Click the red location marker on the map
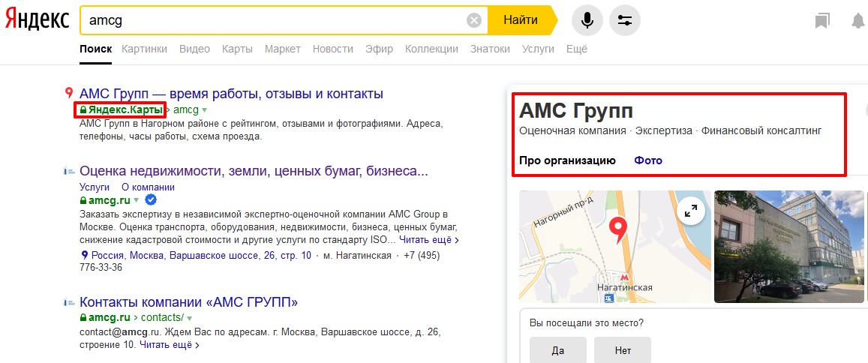Image resolution: width=868 pixels, height=363 pixels. (x=617, y=230)
